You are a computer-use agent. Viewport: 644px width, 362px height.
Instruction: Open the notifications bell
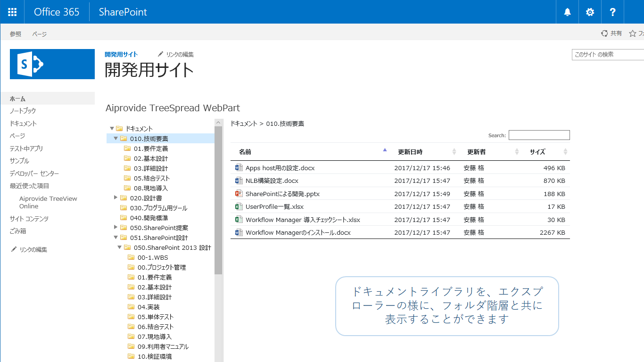click(568, 12)
